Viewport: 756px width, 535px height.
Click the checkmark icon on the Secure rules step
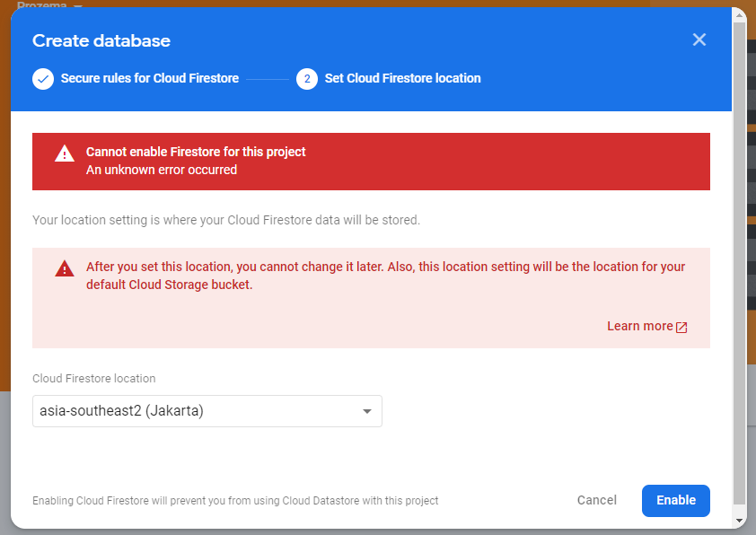pos(42,79)
